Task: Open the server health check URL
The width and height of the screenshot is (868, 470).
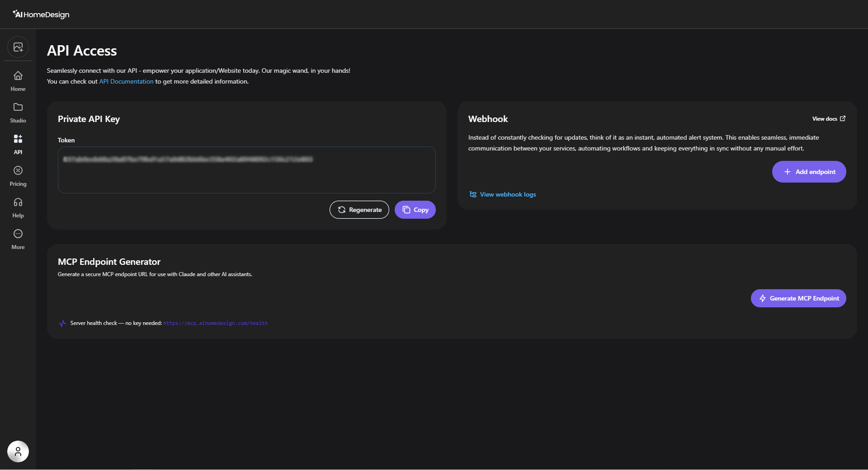Action: (216, 323)
